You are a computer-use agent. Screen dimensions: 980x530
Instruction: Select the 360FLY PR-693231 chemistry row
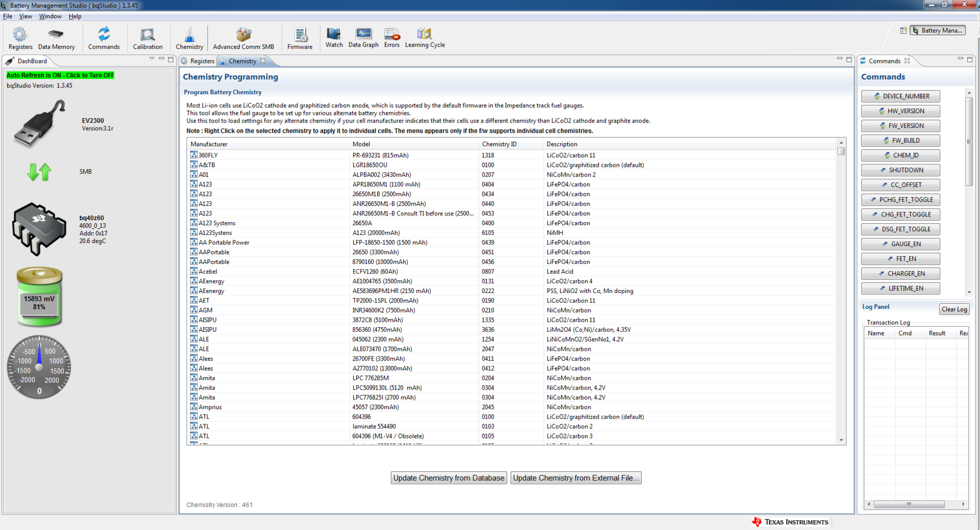coord(512,155)
